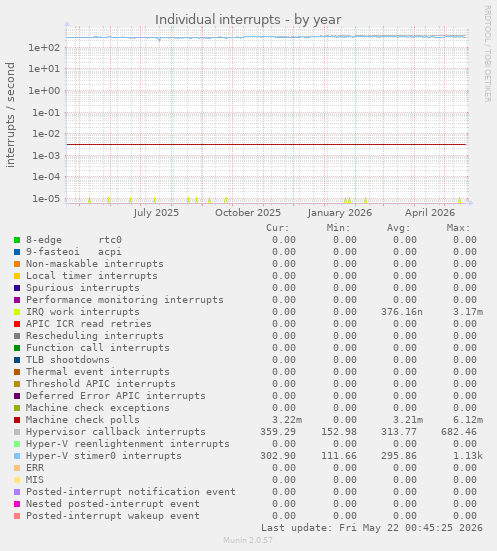Select the Spurious interrupts legend label
The height and width of the screenshot is (551, 497).
click(x=83, y=288)
